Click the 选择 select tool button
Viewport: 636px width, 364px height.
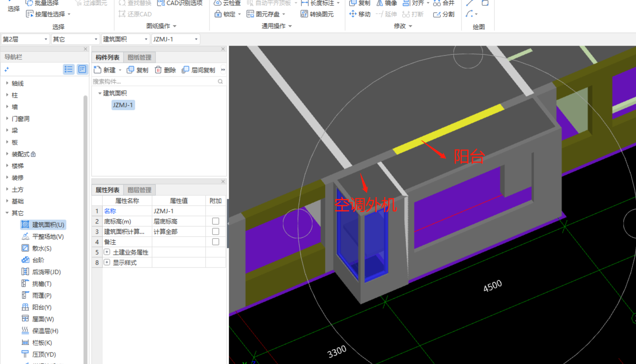[x=13, y=6]
